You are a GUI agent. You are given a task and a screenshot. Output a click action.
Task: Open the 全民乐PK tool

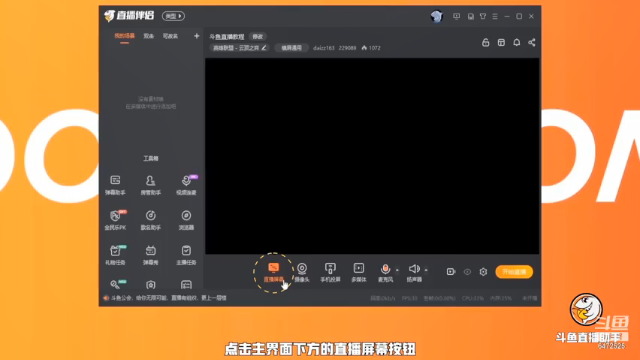pos(115,220)
